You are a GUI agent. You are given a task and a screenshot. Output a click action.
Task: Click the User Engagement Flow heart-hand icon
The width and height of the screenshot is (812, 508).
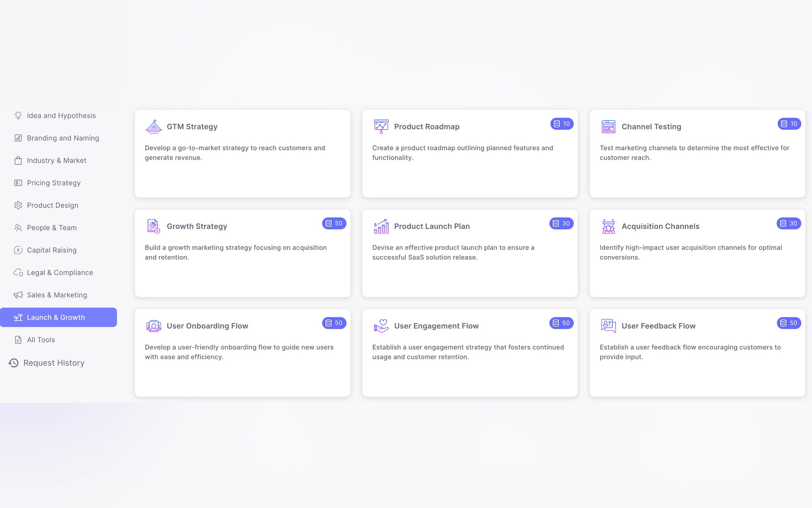(381, 326)
